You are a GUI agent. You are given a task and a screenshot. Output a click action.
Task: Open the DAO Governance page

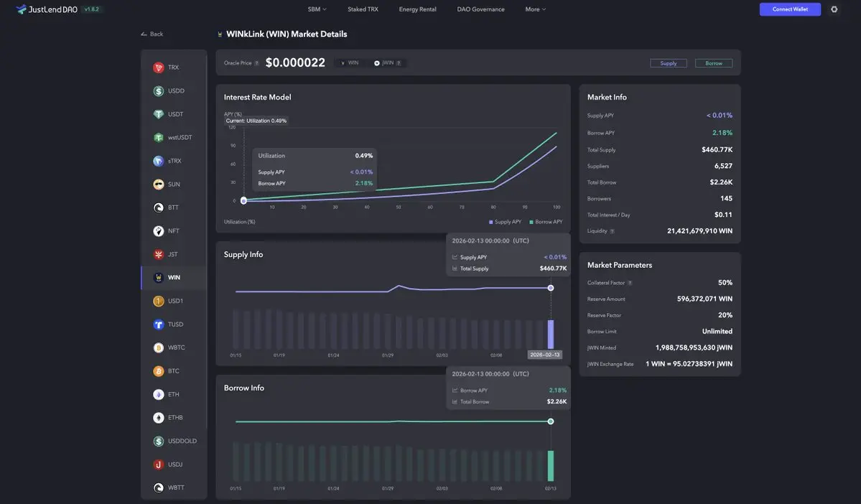[480, 9]
